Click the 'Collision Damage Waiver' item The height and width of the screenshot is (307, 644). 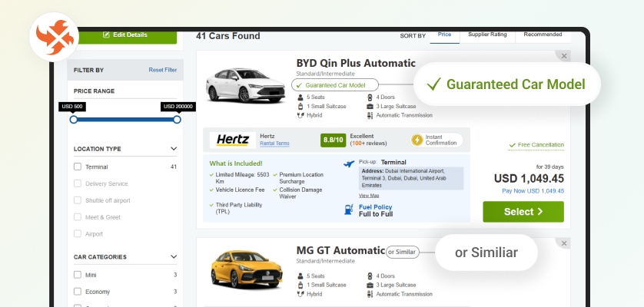[297, 193]
